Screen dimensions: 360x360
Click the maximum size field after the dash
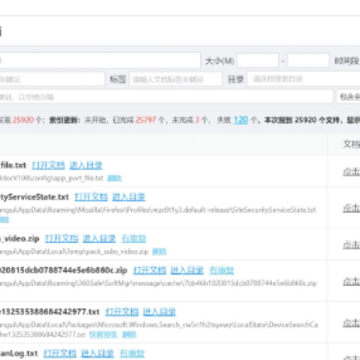coord(308,61)
